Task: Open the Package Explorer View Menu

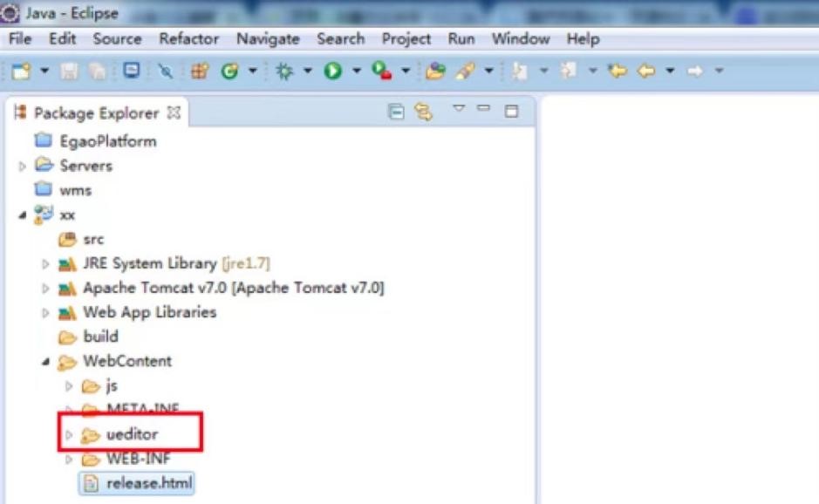Action: pyautogui.click(x=459, y=109)
